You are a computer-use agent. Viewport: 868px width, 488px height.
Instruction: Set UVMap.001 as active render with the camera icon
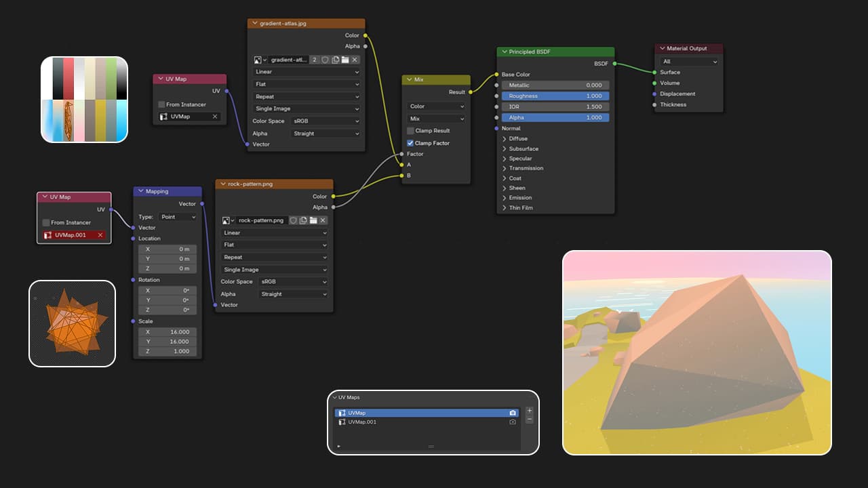(x=513, y=422)
